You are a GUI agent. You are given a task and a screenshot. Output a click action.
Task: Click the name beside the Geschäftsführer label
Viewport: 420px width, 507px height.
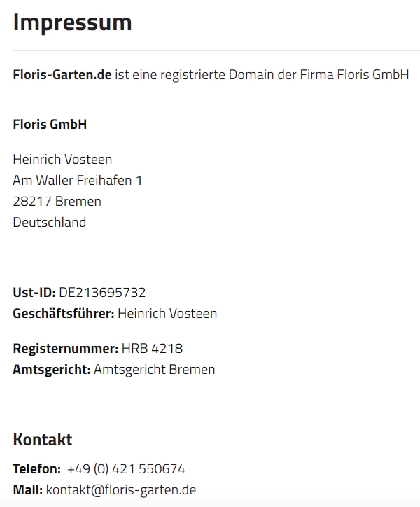167,314
